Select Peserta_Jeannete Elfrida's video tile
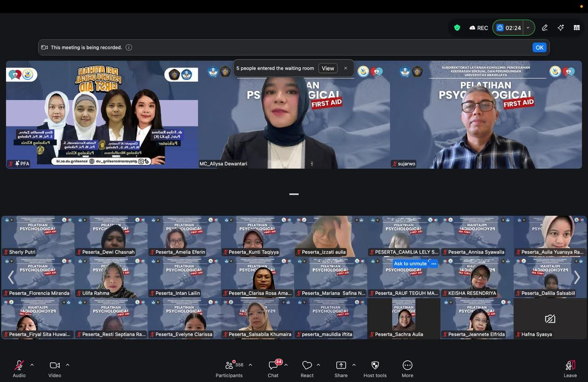This screenshot has height=382, width=588. (477, 319)
